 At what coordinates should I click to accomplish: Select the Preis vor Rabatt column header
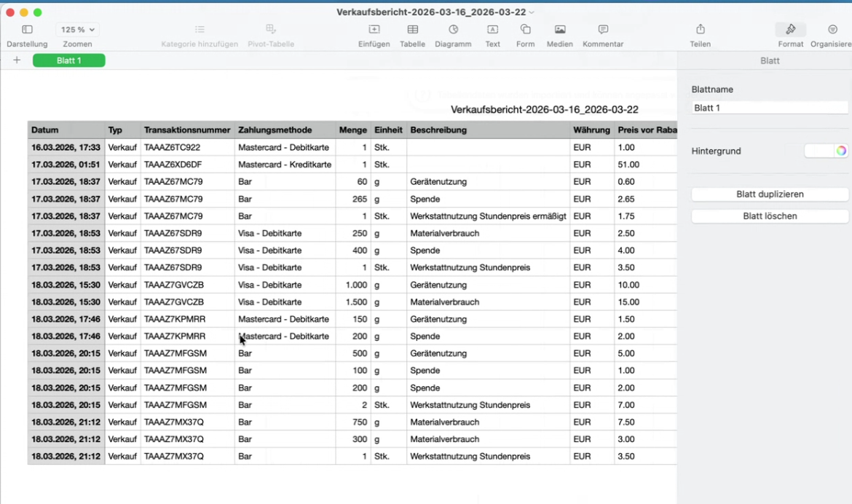645,130
